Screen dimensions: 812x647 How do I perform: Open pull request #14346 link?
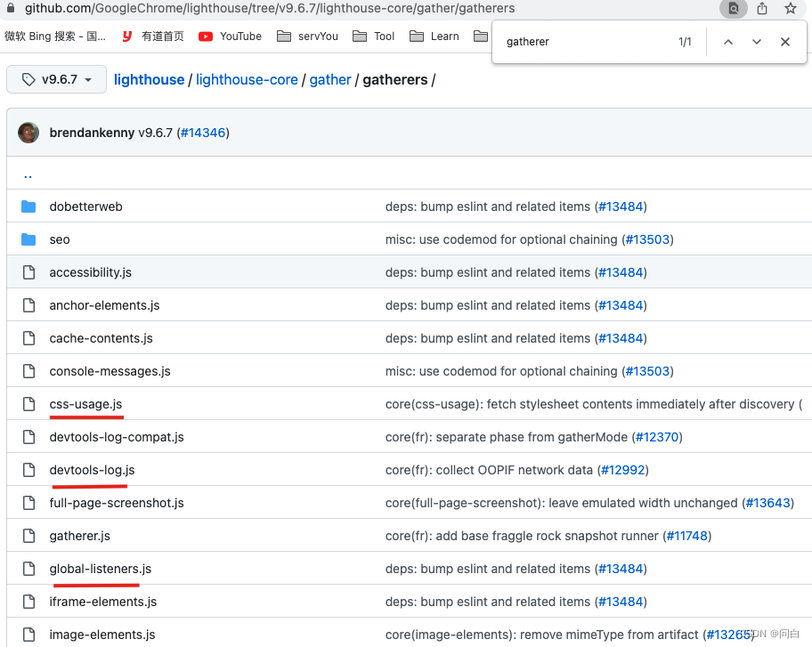coord(203,133)
